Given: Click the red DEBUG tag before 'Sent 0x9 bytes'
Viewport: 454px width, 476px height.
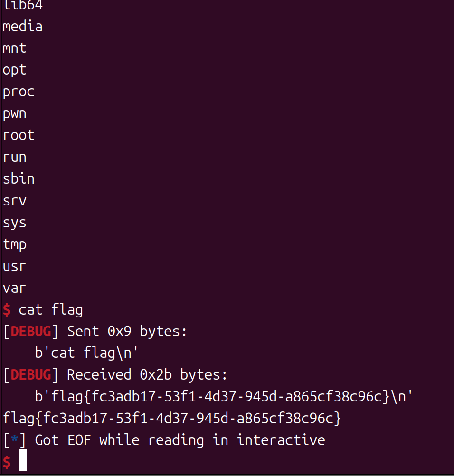Looking at the screenshot, I should (x=30, y=331).
